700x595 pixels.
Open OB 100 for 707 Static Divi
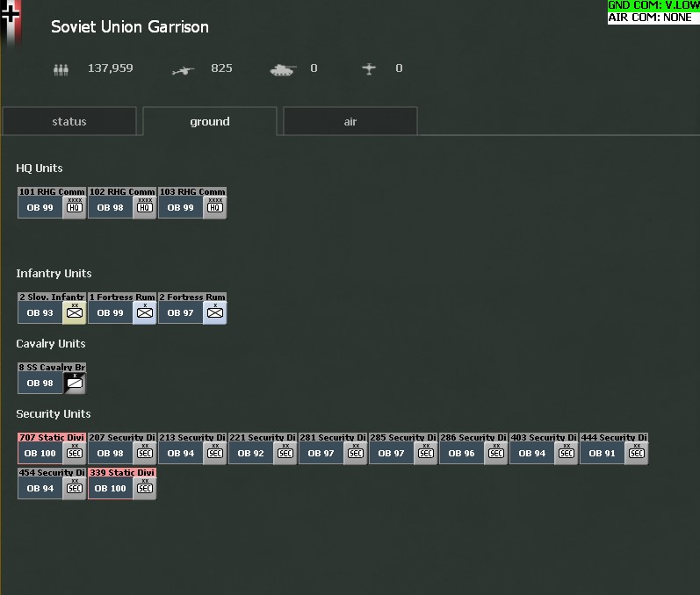pos(40,454)
